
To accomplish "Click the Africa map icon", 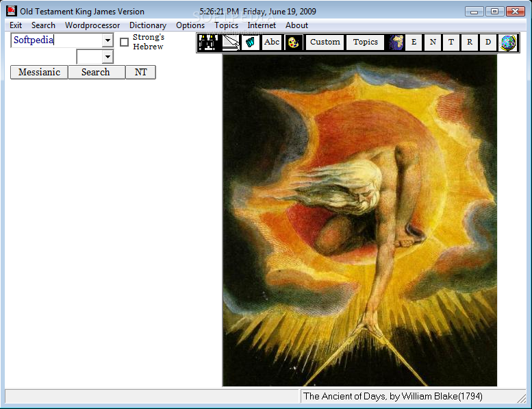I will tap(396, 42).
